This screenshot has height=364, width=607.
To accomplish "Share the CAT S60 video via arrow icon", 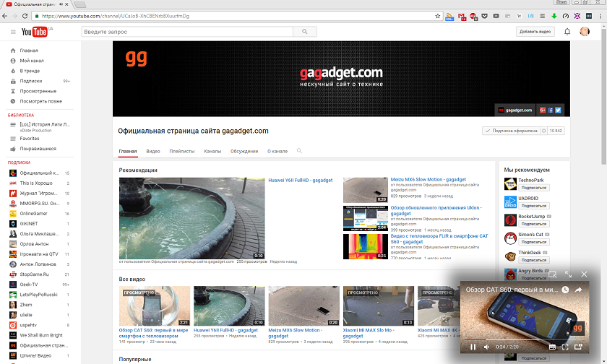I will tap(578, 290).
